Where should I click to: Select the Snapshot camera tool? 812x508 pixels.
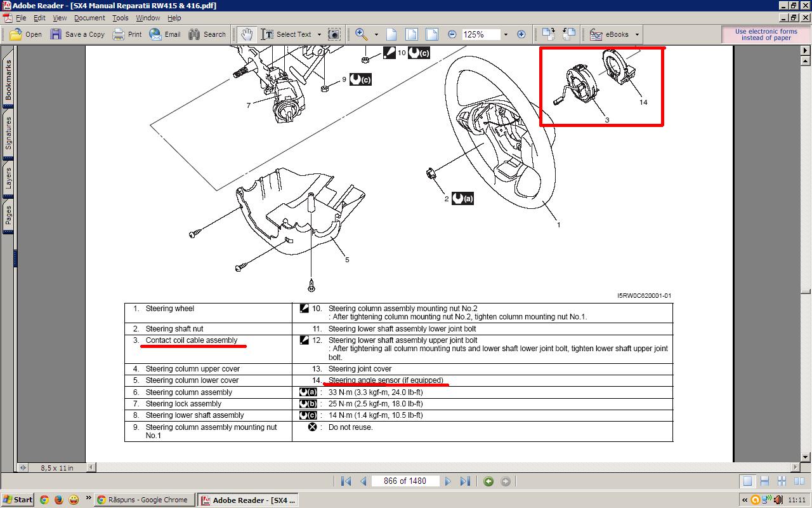click(334, 34)
